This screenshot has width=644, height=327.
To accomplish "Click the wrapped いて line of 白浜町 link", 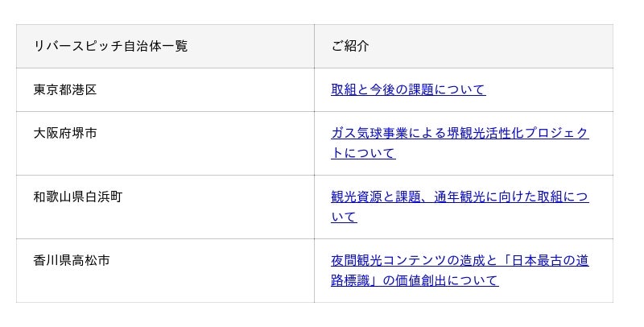I will (x=344, y=217).
